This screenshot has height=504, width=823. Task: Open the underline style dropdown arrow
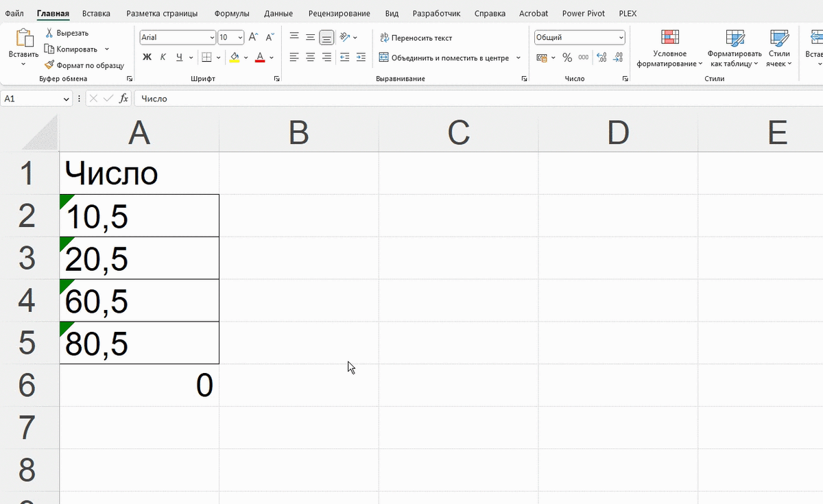click(190, 58)
